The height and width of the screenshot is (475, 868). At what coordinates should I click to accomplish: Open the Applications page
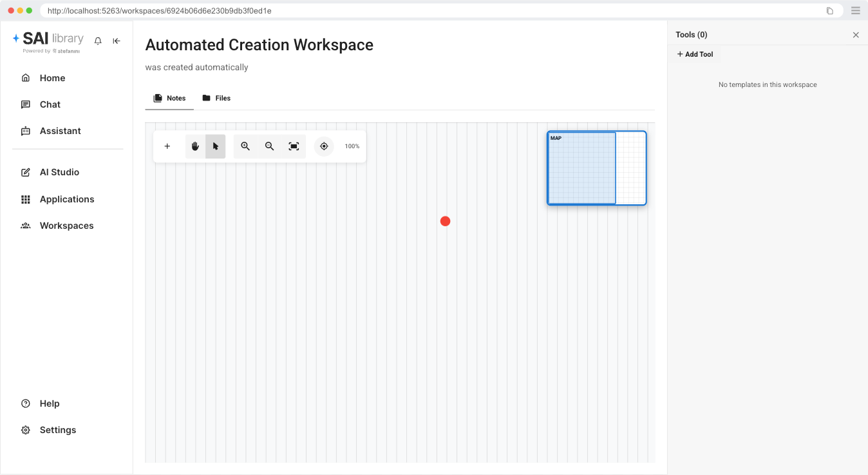[67, 199]
